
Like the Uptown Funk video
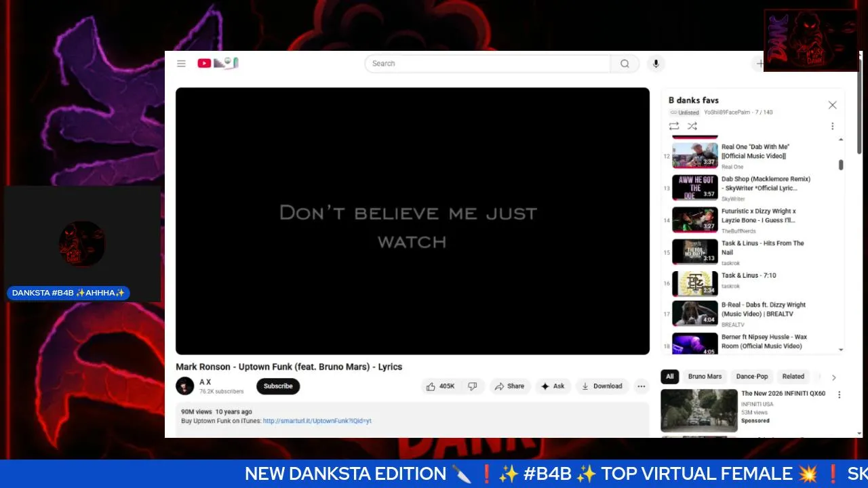pos(440,386)
